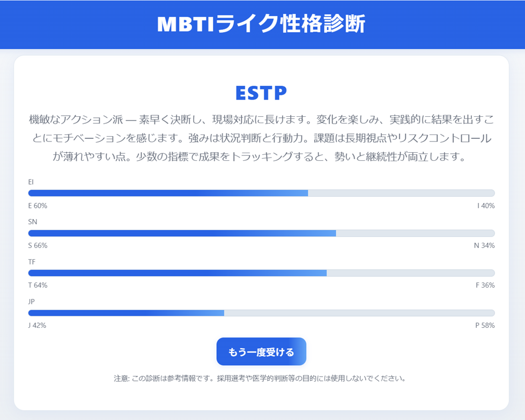Click the ESTP personality description paragraph
Image resolution: width=525 pixels, height=420 pixels.
tap(261, 138)
